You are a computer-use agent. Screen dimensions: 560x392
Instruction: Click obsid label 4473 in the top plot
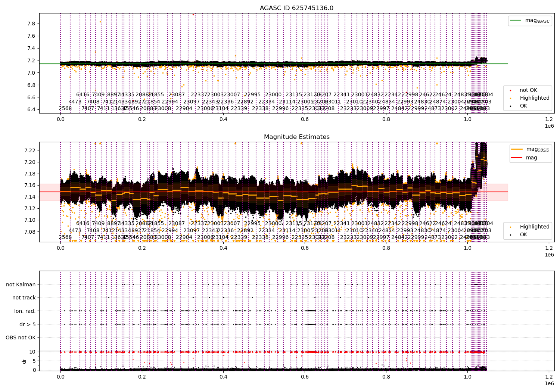point(75,102)
